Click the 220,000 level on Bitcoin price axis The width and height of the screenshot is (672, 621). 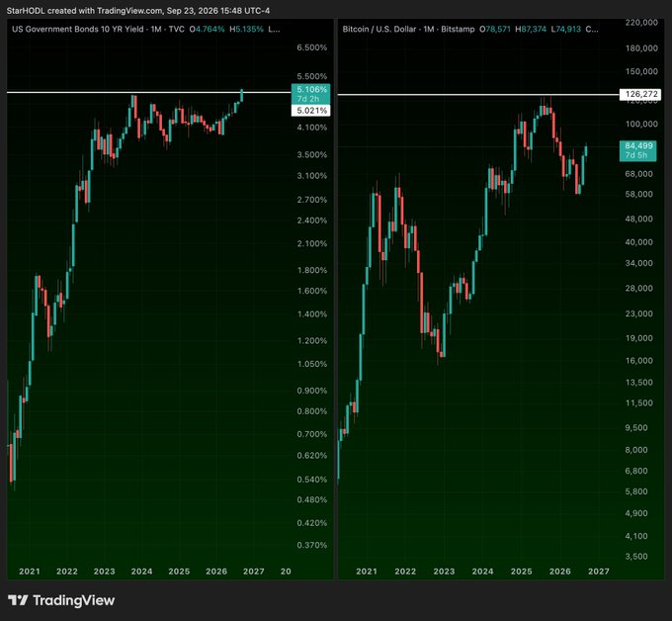click(641, 23)
